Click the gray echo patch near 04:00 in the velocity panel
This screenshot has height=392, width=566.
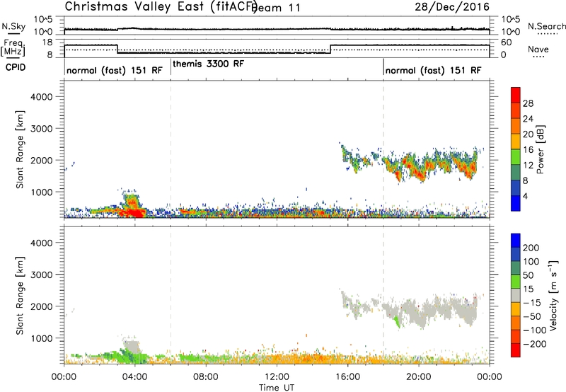coord(132,346)
